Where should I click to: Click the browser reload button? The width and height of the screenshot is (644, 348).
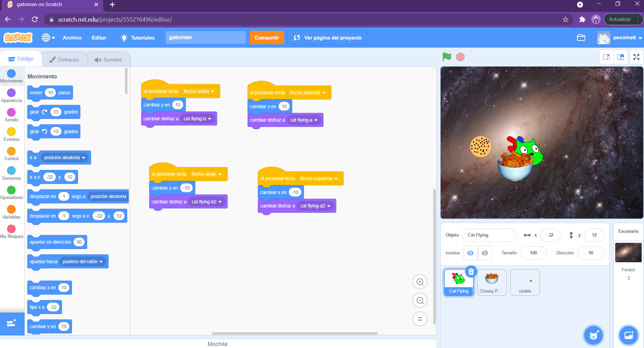[x=35, y=19]
